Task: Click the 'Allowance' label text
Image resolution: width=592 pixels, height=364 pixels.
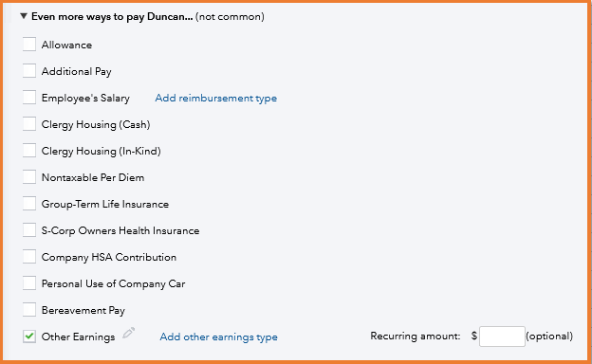Action: click(66, 45)
